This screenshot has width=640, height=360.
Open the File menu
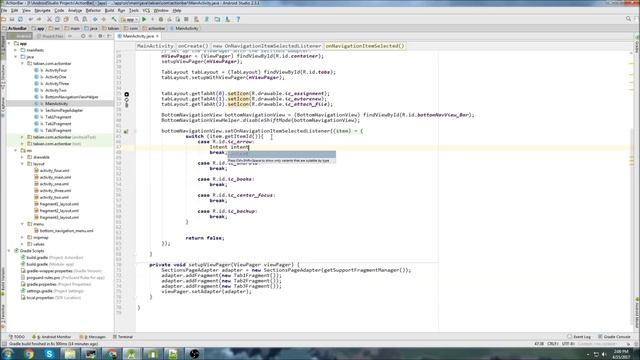4,10
